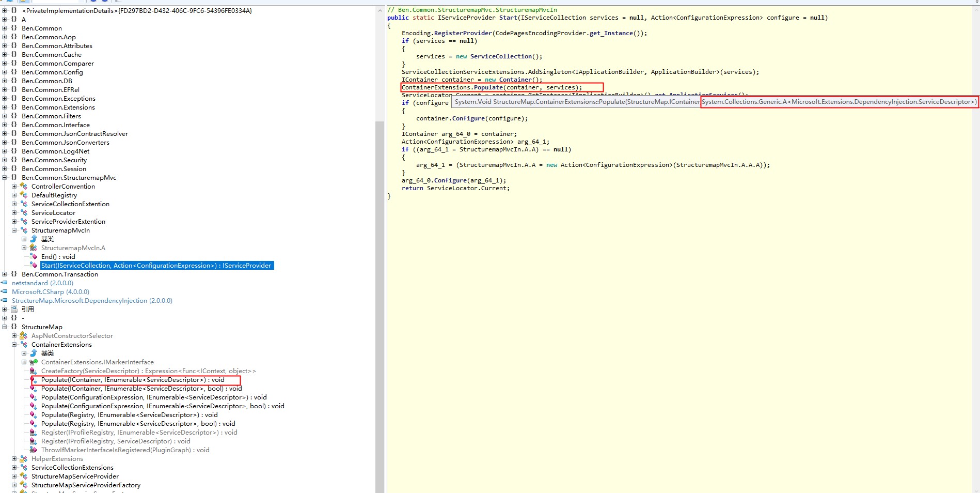
Task: Select Register(IProfileRegistry, ServiceDescriptor) : void
Action: (x=116, y=441)
